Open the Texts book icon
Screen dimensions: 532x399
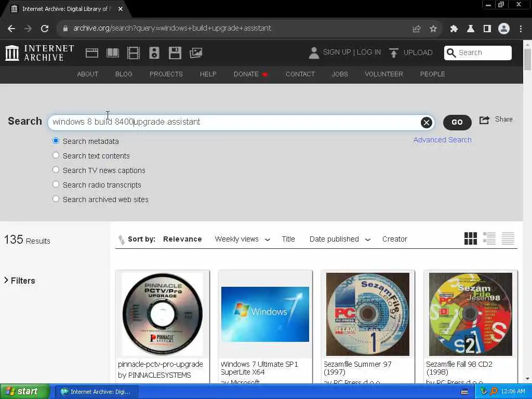(113, 53)
